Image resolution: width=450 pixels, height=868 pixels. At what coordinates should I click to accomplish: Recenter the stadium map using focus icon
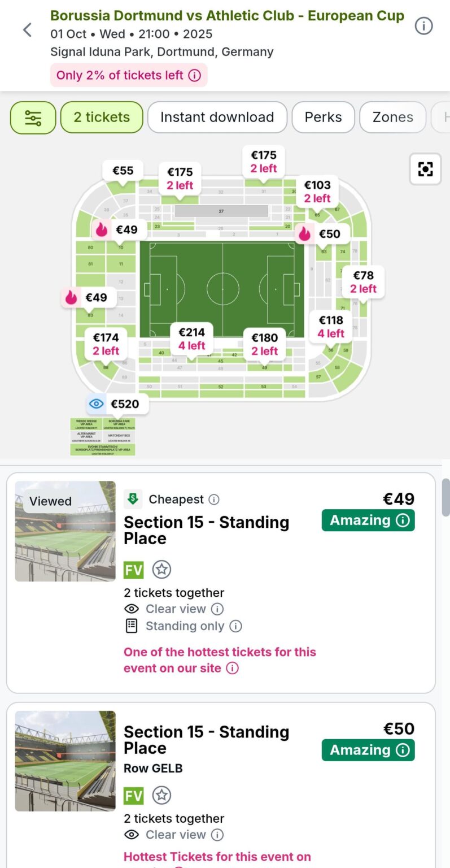tap(425, 169)
